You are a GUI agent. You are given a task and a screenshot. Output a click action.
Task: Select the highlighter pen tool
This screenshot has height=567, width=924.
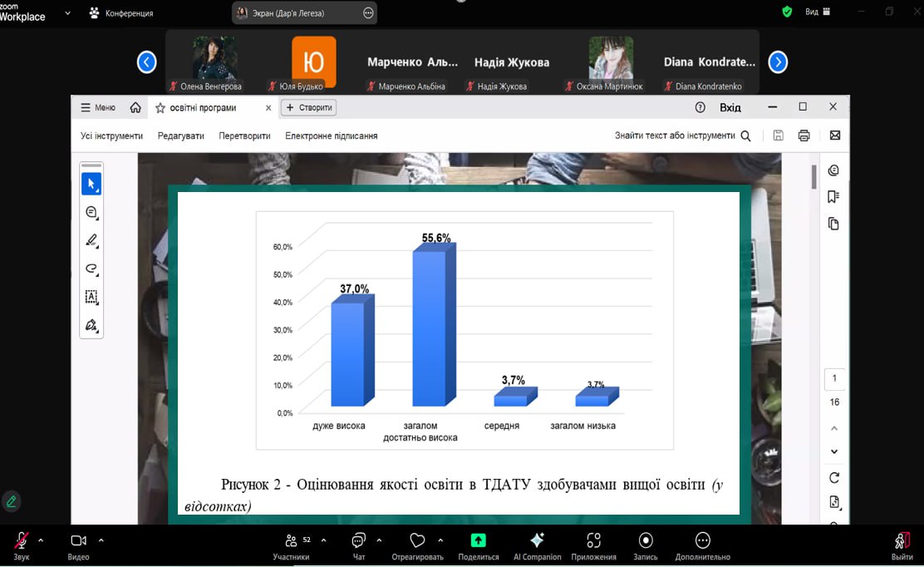tap(91, 240)
